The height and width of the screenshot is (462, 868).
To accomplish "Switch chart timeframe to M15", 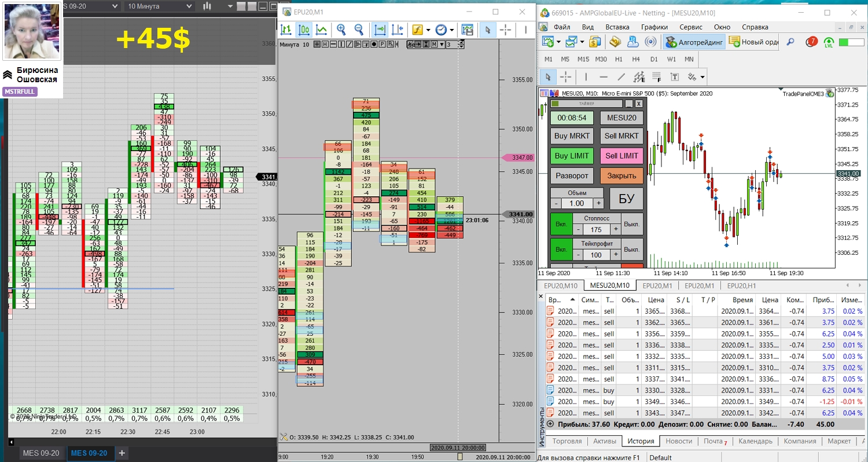I will [x=583, y=59].
